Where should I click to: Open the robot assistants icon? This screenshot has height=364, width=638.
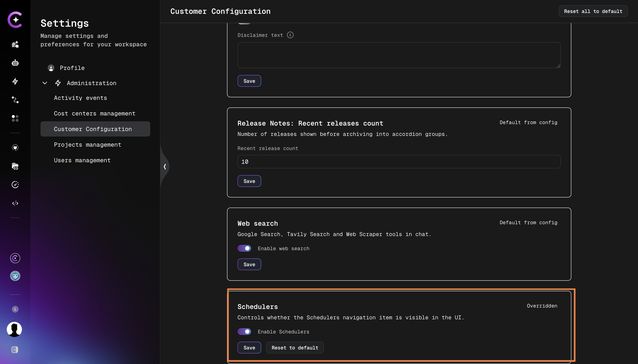15,63
